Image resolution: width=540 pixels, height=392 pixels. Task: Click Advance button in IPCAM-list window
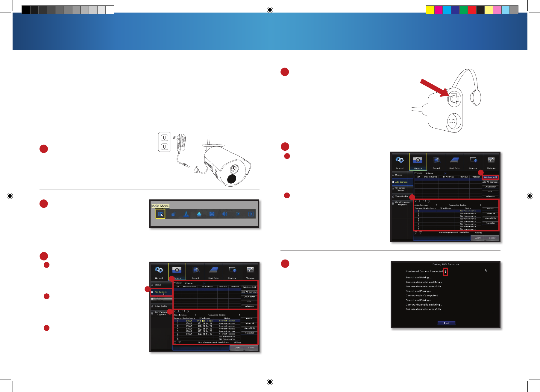pos(249,306)
